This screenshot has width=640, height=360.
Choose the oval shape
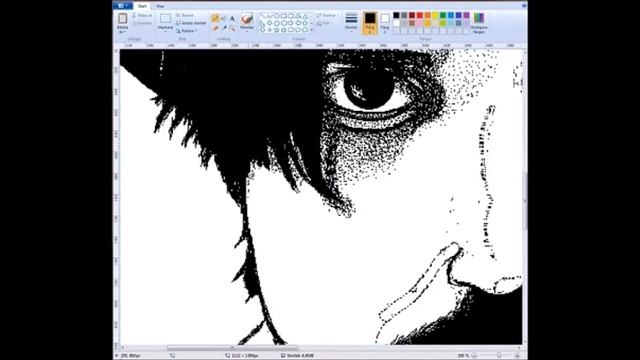[x=277, y=16]
